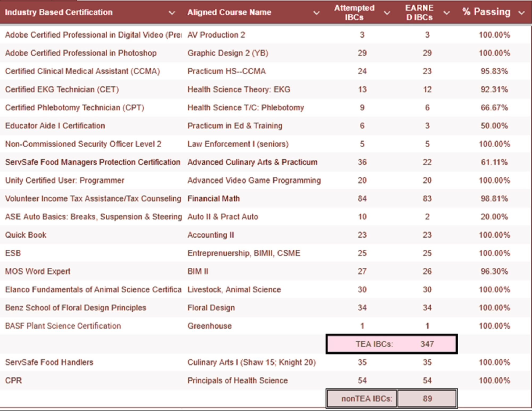
Task: Expand the EARNED IBCs column chevron
Action: [447, 12]
